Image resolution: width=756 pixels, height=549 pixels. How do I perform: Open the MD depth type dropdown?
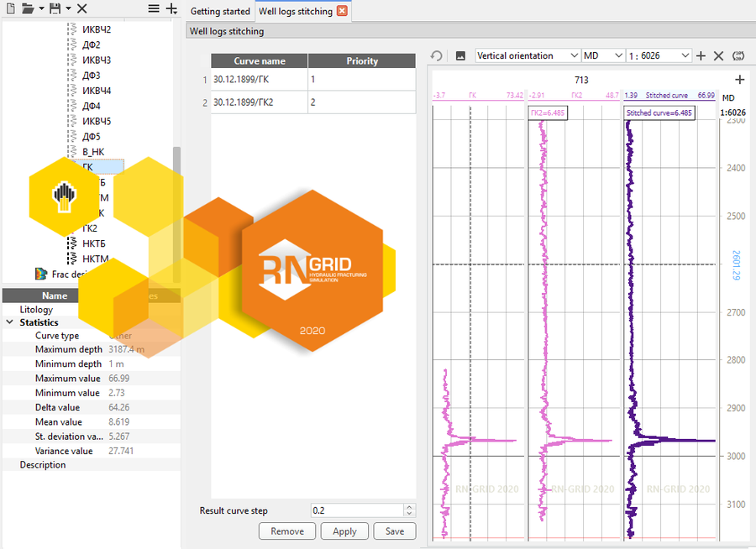602,55
